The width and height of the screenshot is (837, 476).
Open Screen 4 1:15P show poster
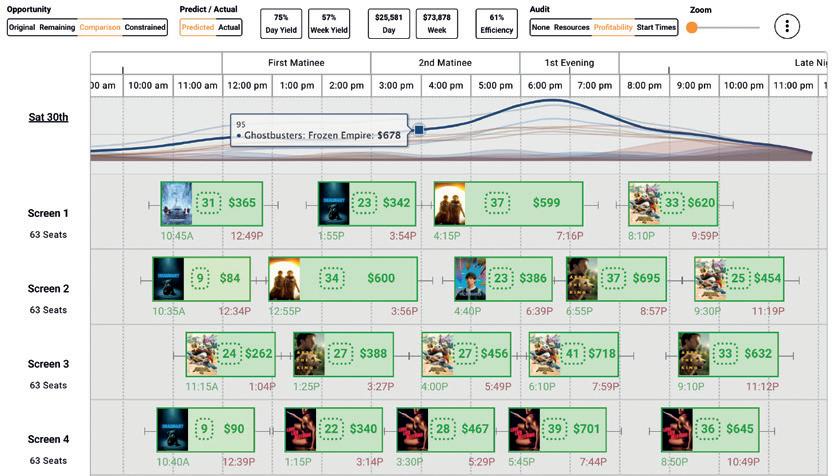301,430
